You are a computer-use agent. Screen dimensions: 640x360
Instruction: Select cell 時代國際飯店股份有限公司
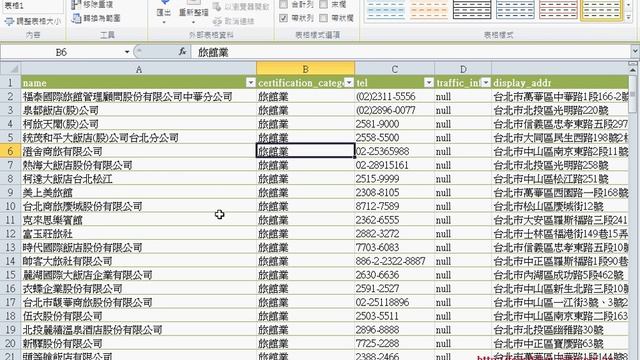point(139,247)
